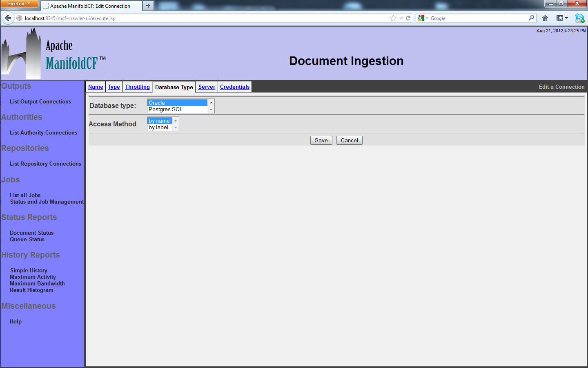Click the Skype extension icon

579,18
